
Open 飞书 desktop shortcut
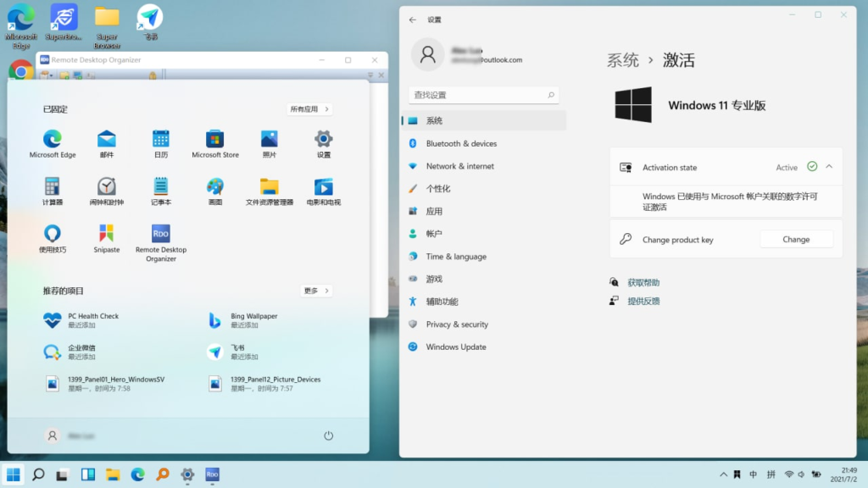pyautogui.click(x=150, y=22)
